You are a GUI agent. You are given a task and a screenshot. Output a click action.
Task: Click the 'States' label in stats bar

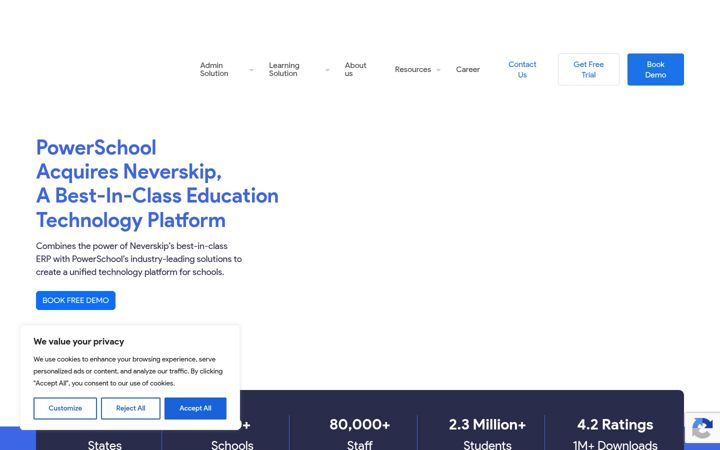(x=105, y=445)
